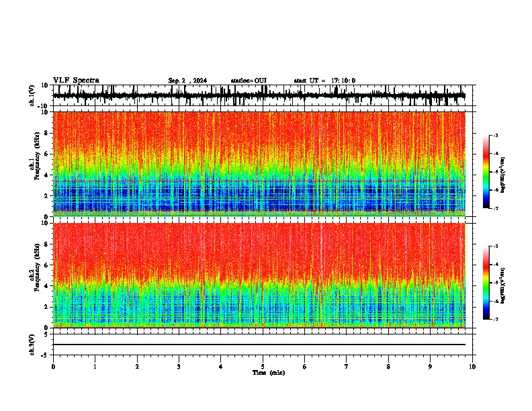Click time axis tick label "6"
The height and width of the screenshot is (411, 532).
pyautogui.click(x=304, y=367)
